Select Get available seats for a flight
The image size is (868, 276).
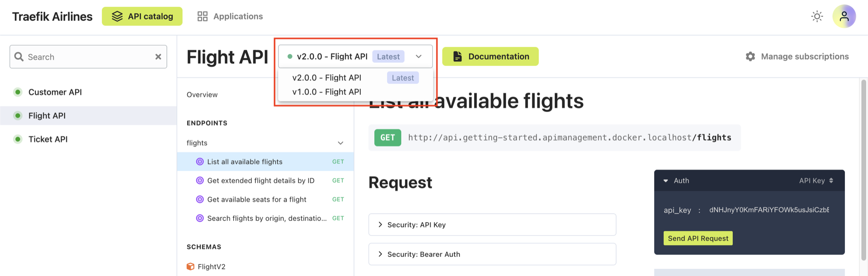[x=265, y=199]
